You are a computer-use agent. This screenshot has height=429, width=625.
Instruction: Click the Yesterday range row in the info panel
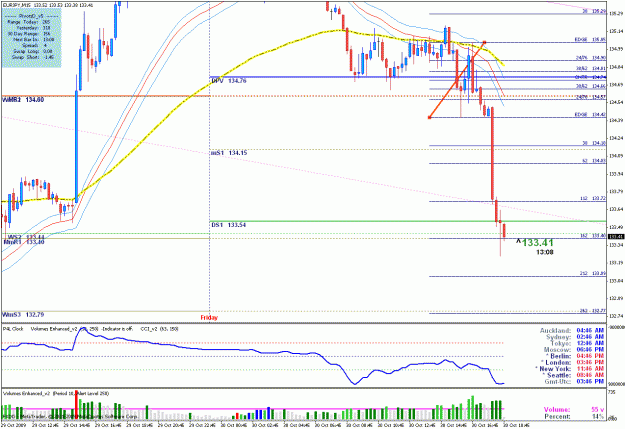[x=33, y=28]
